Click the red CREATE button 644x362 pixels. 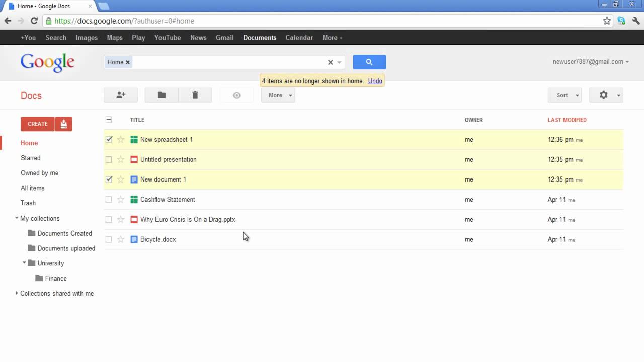(x=38, y=124)
